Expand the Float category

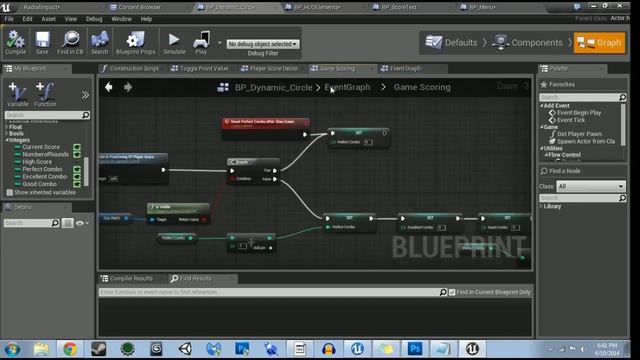coord(6,127)
